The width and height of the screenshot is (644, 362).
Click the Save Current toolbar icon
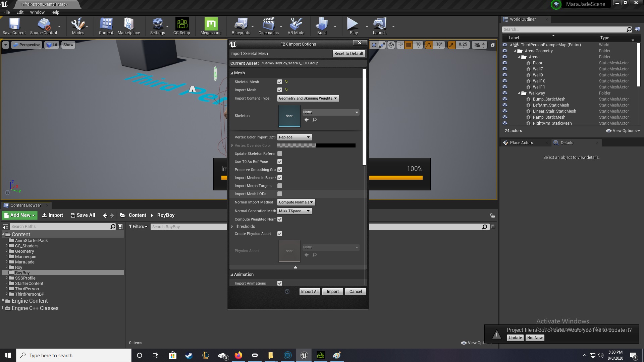point(14,26)
